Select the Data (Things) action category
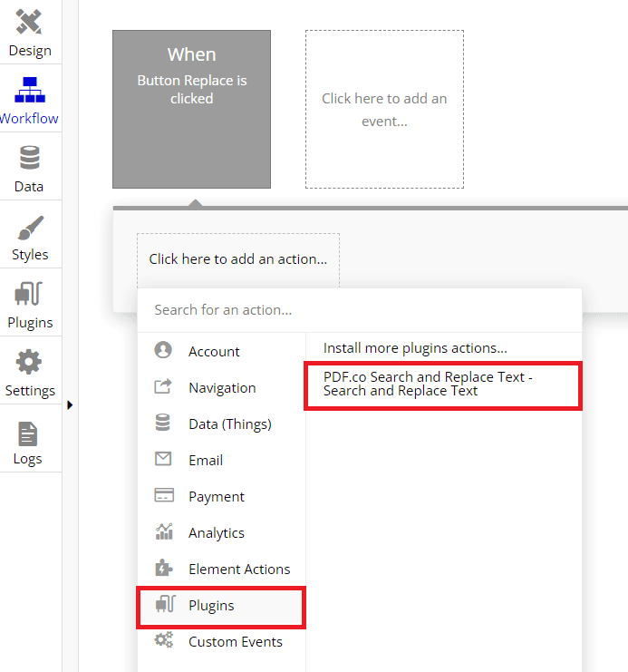Screen dimensions: 628x672 tap(229, 424)
